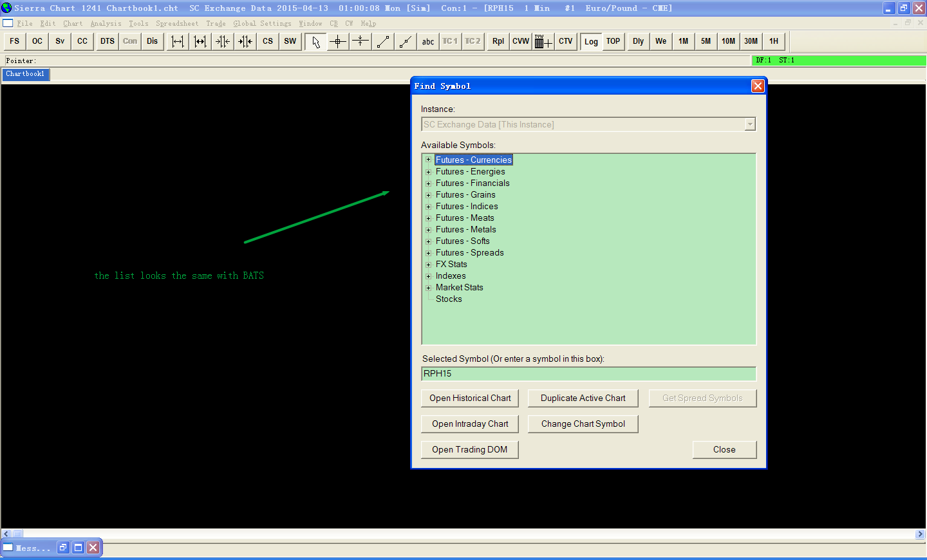Click Open Historical Chart button
Image resolution: width=927 pixels, height=560 pixels.
point(470,398)
